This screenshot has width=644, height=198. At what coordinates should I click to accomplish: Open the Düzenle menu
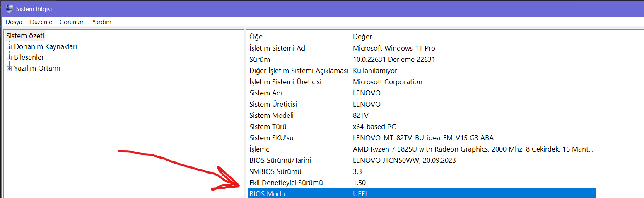pyautogui.click(x=41, y=22)
